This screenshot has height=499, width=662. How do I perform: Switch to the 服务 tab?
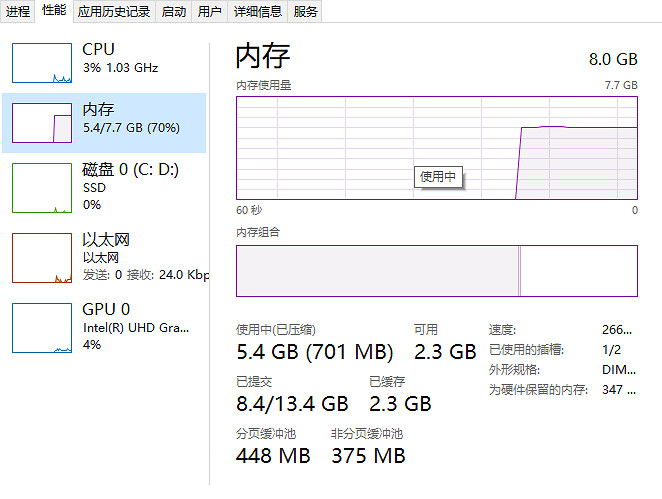point(306,11)
